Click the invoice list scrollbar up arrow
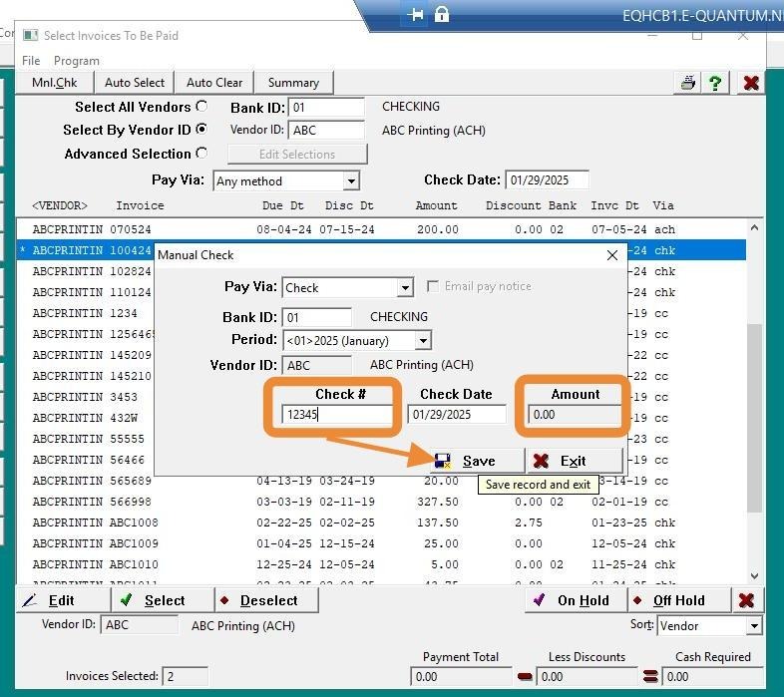 pos(754,228)
